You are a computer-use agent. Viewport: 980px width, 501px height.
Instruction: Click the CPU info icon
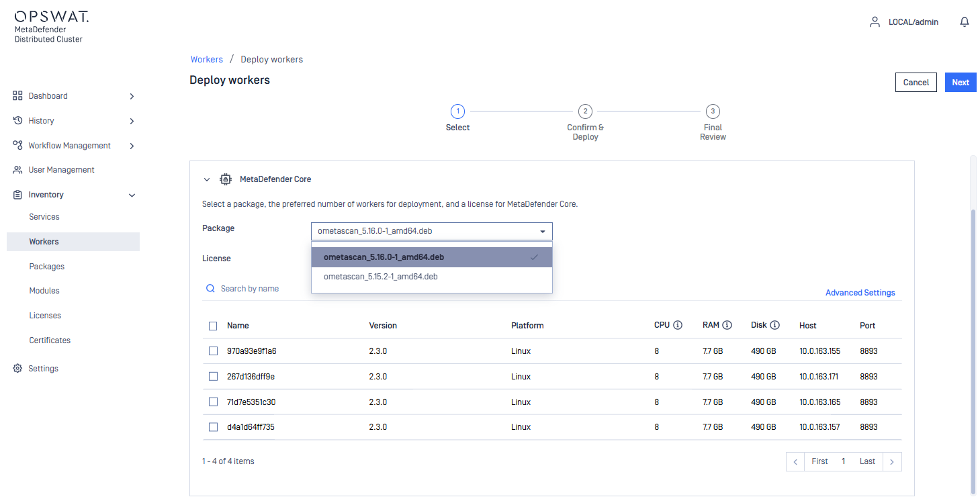coord(678,325)
